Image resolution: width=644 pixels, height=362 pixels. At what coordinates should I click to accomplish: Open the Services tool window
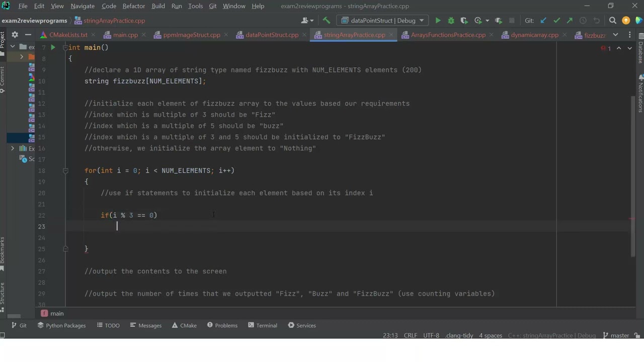302,325
